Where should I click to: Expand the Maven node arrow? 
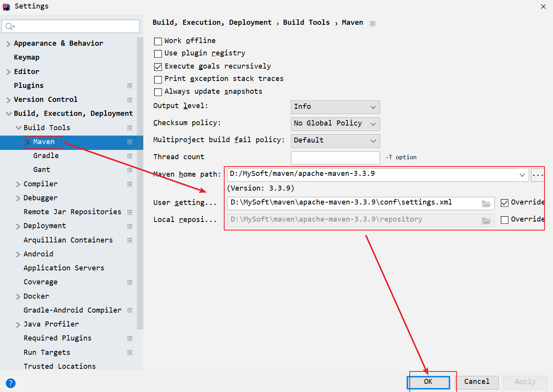coord(28,142)
